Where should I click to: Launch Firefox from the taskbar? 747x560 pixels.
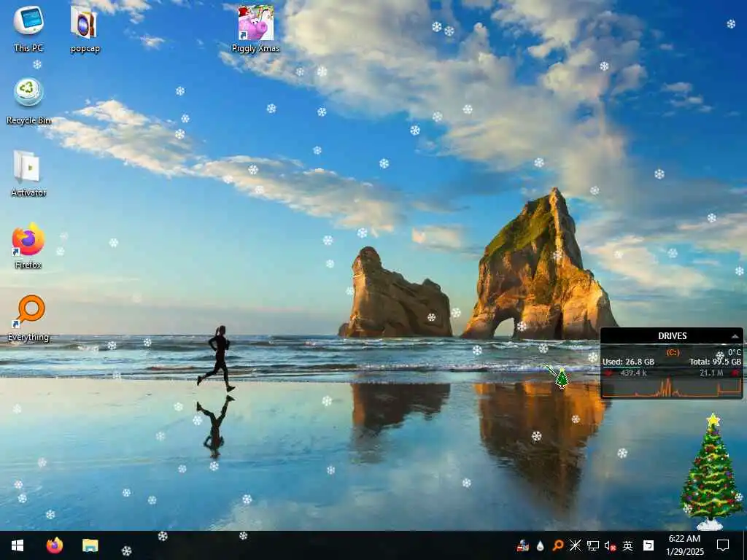click(54, 545)
